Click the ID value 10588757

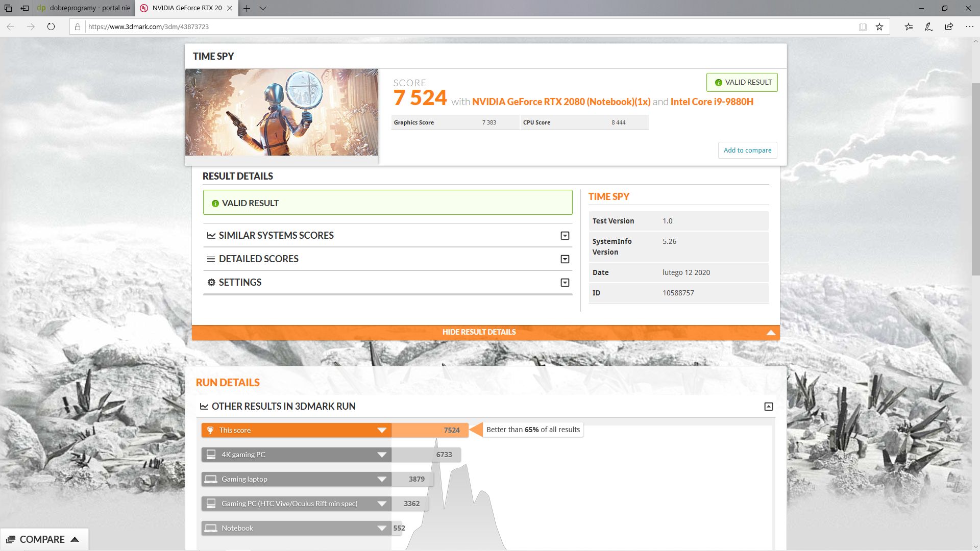tap(678, 293)
